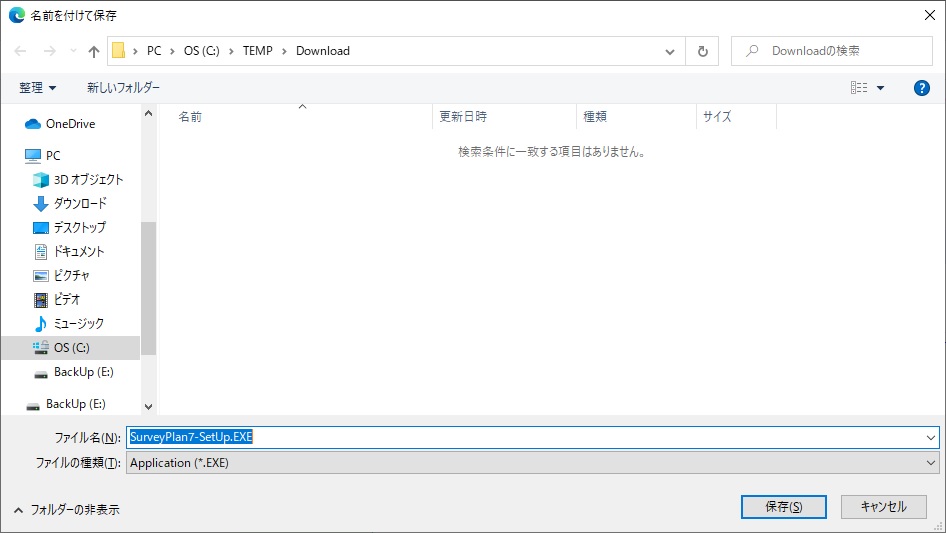Refresh the Download folder view

tap(702, 51)
